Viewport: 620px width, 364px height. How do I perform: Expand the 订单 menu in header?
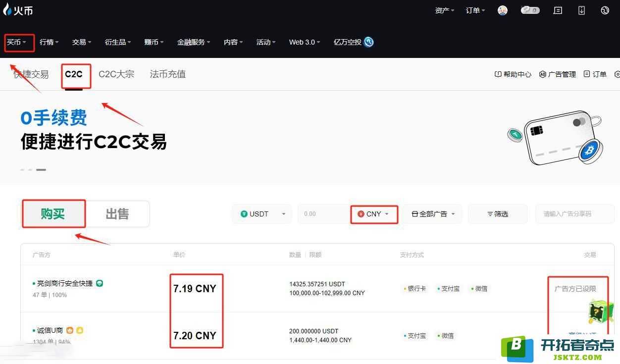click(475, 10)
